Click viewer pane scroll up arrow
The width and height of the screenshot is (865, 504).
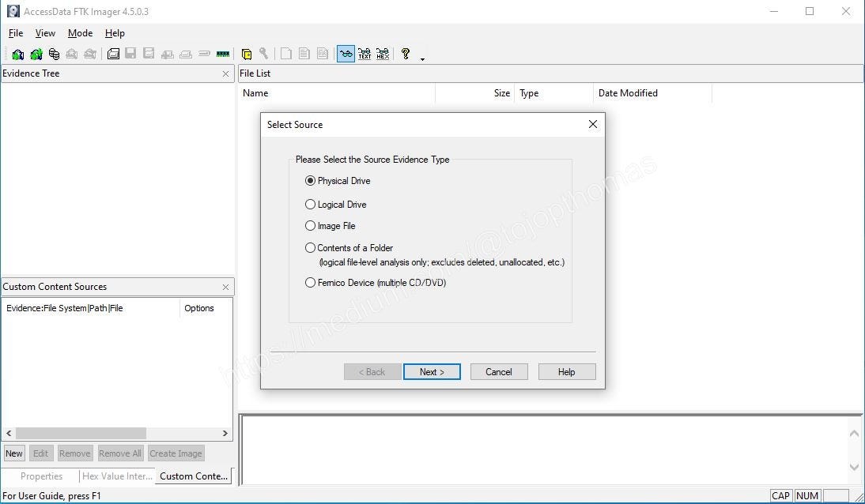point(855,434)
